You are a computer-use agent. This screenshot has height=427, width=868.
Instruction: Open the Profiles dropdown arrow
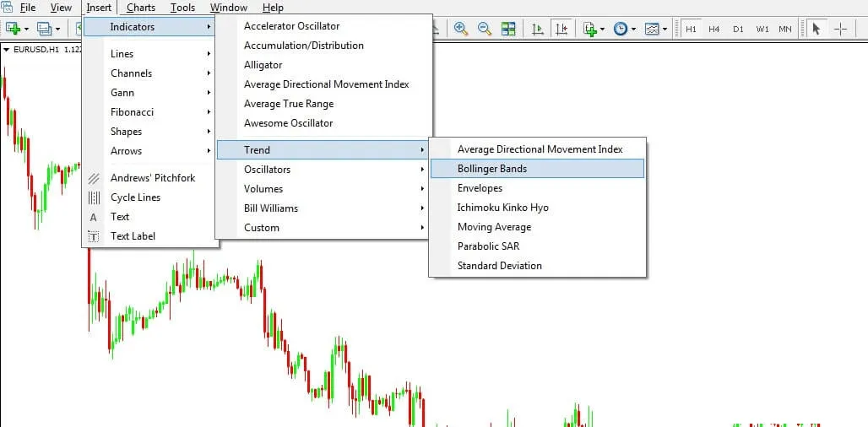point(57,29)
